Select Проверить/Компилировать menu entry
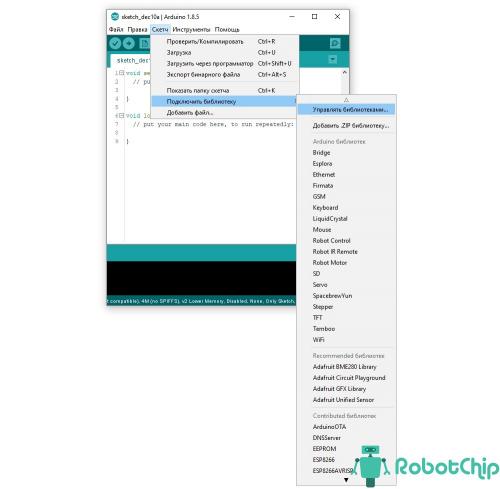 [x=225, y=42]
